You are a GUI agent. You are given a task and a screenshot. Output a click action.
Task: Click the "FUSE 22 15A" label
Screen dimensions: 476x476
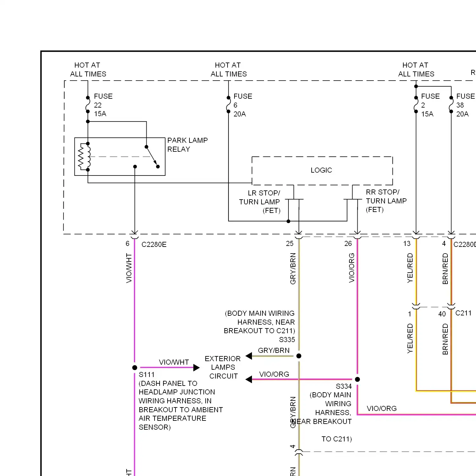(x=103, y=105)
